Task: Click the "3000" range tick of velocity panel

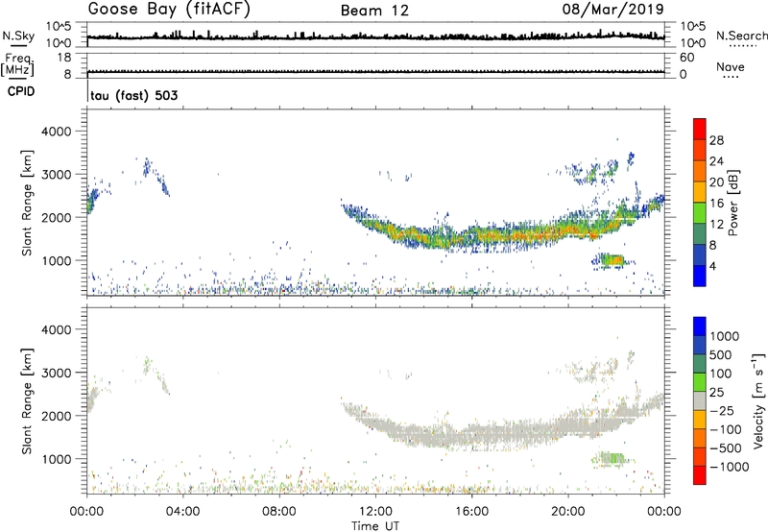Action: pos(57,373)
